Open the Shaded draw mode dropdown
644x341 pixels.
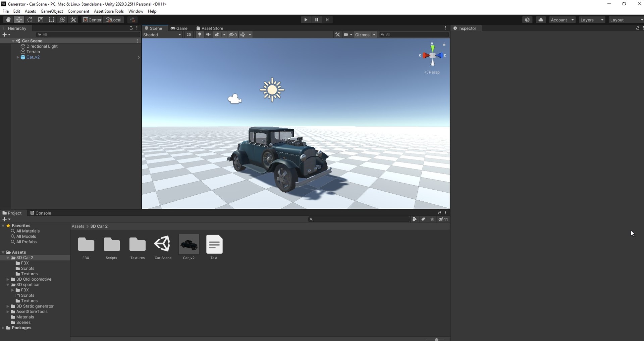(x=162, y=35)
